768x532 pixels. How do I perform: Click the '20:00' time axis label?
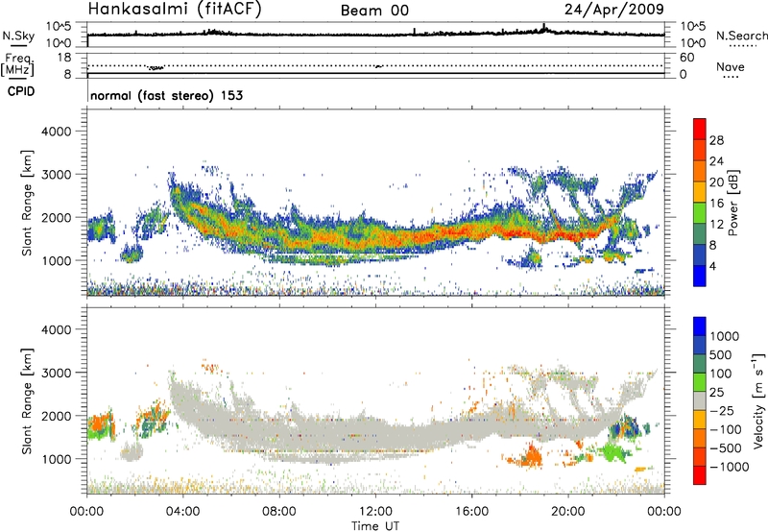[567, 512]
